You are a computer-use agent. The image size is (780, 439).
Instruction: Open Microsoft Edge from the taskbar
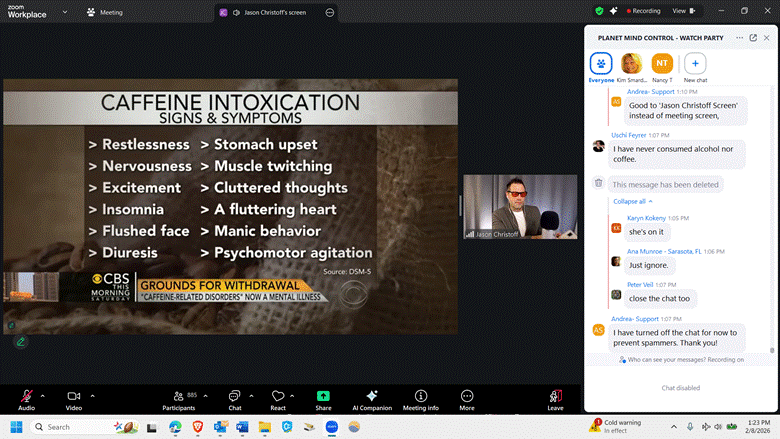pyautogui.click(x=175, y=427)
